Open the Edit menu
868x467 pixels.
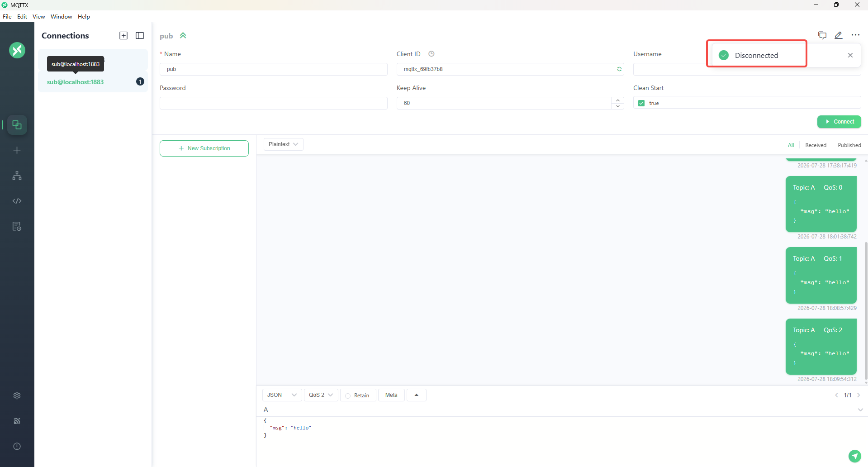coord(22,17)
